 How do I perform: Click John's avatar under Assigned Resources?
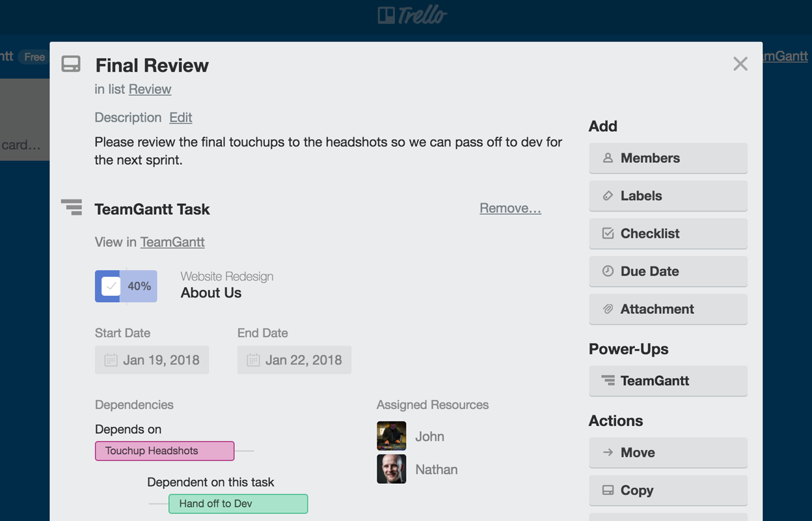coord(391,436)
